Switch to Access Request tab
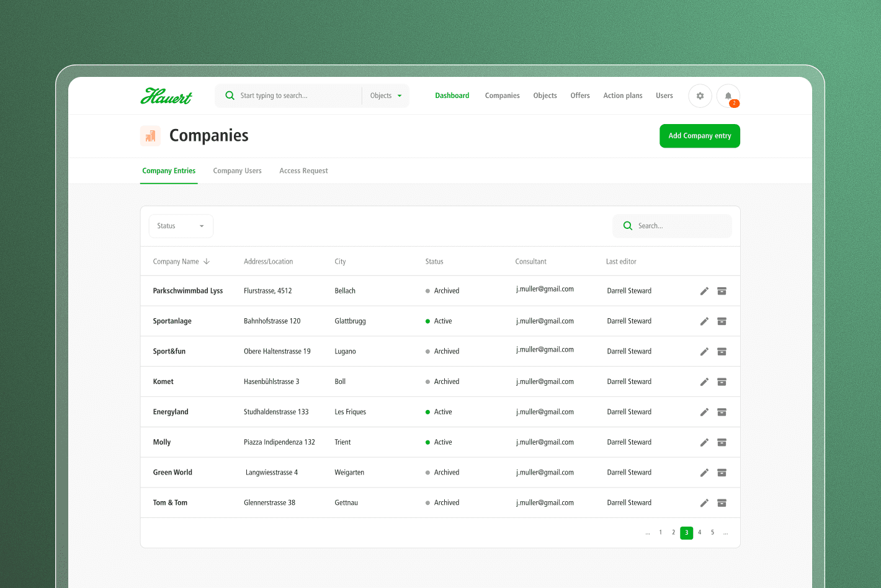Screen dimensions: 881x588 (x=303, y=171)
